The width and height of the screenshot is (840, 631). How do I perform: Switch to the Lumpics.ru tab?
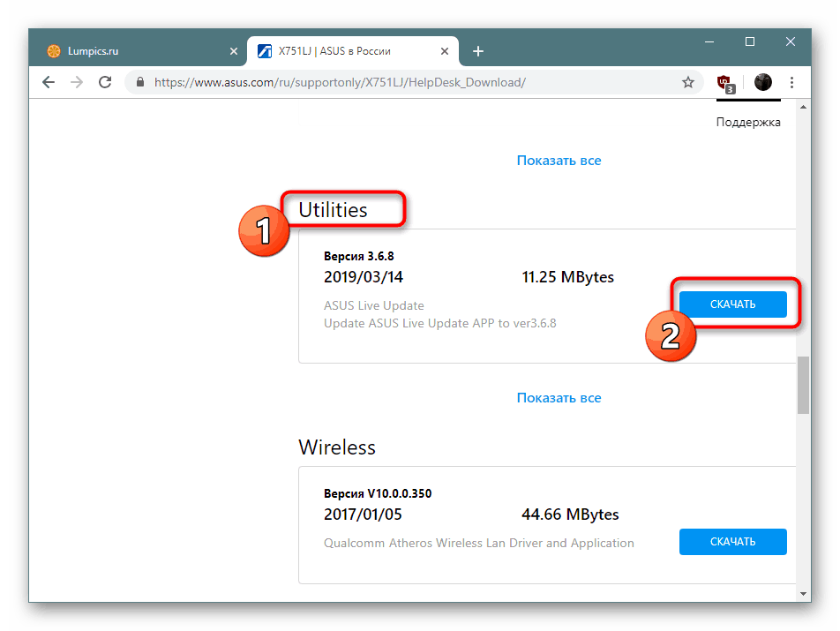tap(139, 51)
